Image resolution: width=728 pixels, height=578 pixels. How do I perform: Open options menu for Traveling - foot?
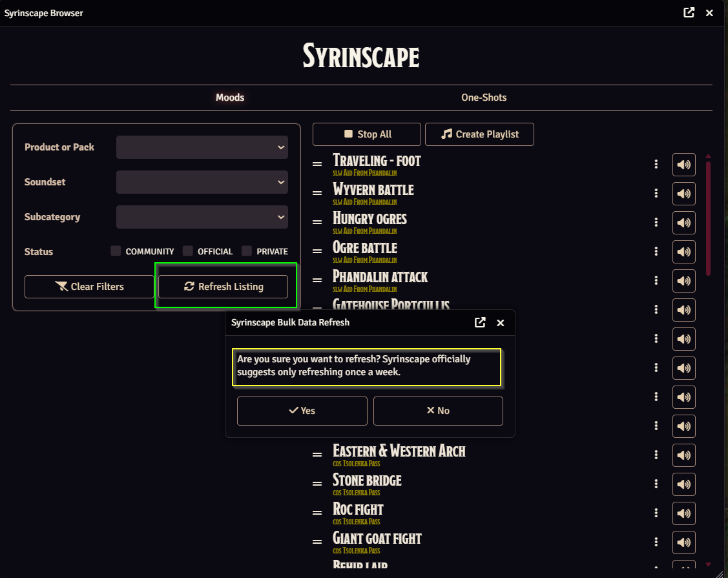656,164
